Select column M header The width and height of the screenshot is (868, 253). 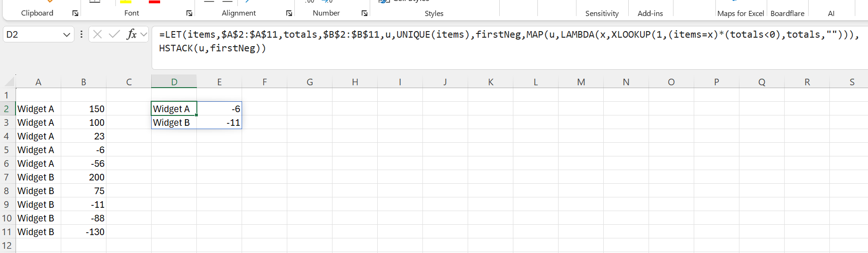(581, 82)
